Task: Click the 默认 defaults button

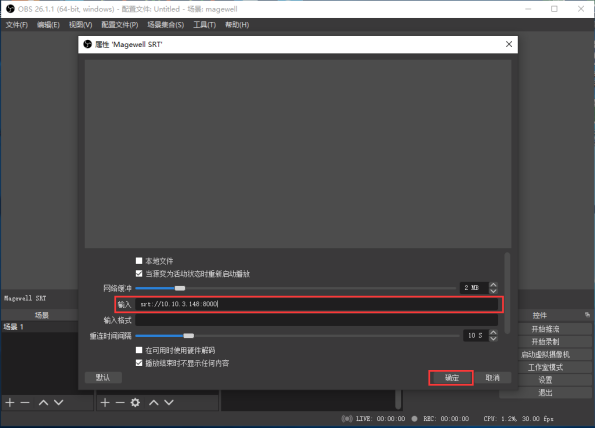Action: click(x=103, y=378)
